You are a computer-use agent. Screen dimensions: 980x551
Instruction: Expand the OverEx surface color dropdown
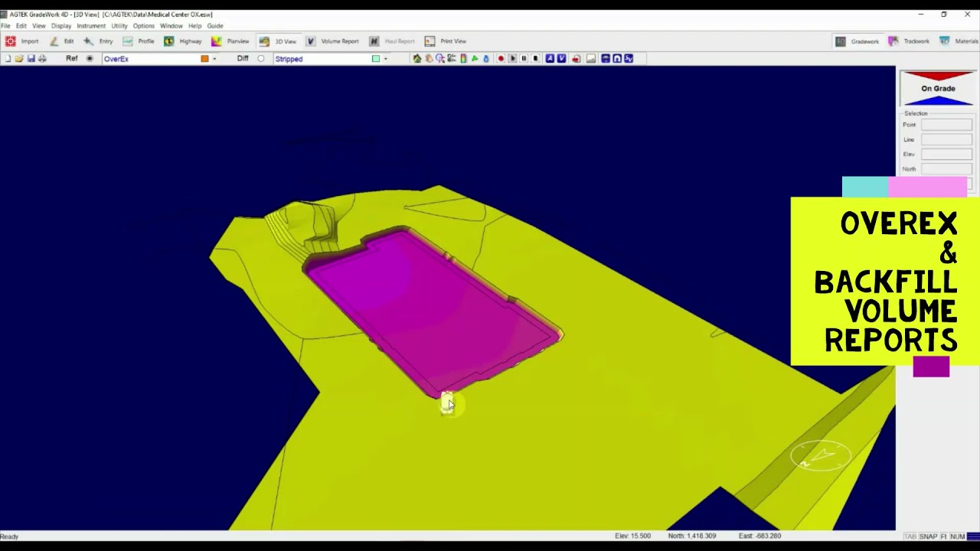click(214, 59)
